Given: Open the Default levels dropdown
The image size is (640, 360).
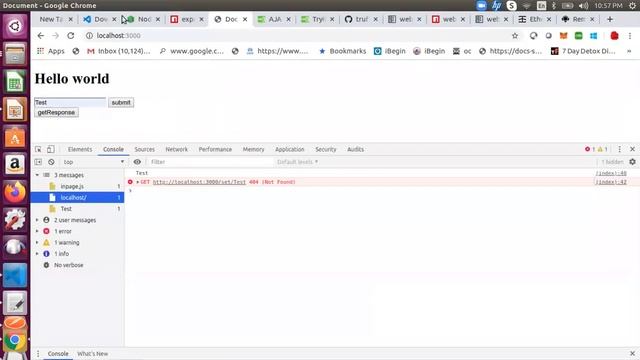Looking at the screenshot, I should (297, 162).
